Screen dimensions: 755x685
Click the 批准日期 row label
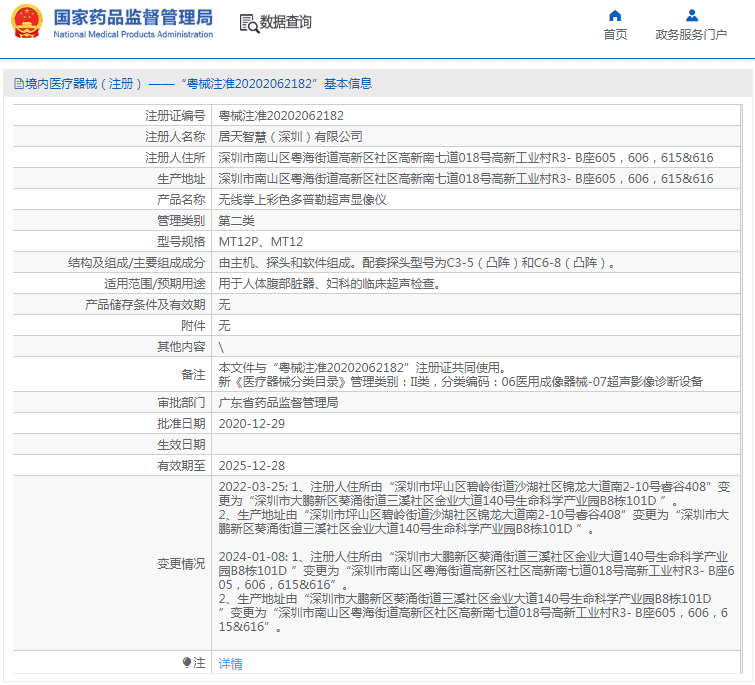181,424
